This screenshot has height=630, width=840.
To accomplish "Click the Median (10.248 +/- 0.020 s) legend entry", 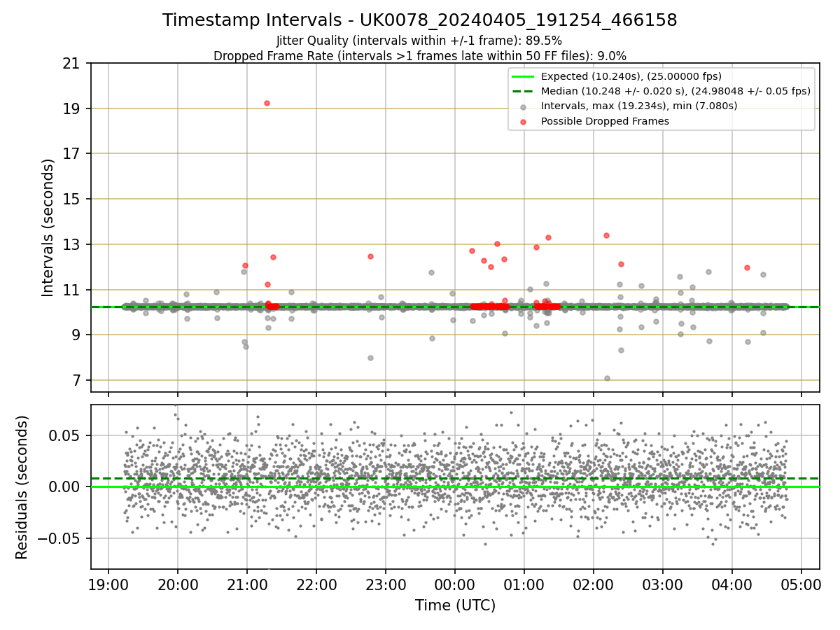I will coord(675,91).
